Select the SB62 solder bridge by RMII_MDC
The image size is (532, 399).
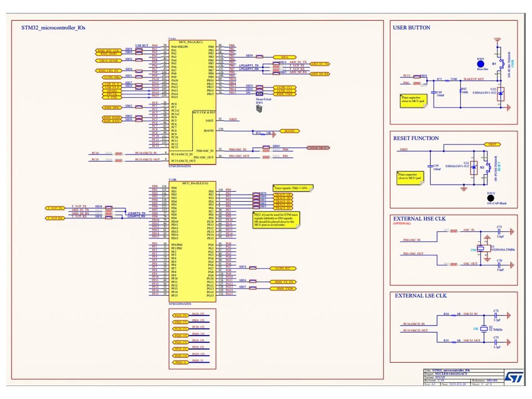pos(139,107)
